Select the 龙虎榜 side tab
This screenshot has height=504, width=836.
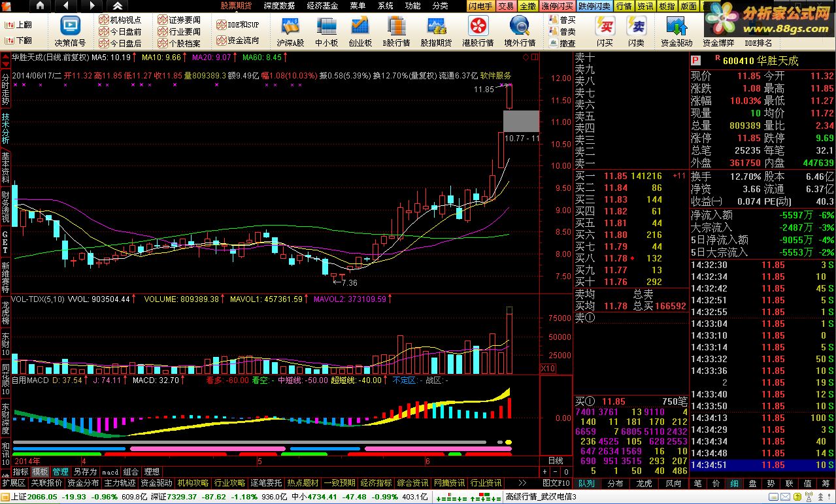pos(5,312)
